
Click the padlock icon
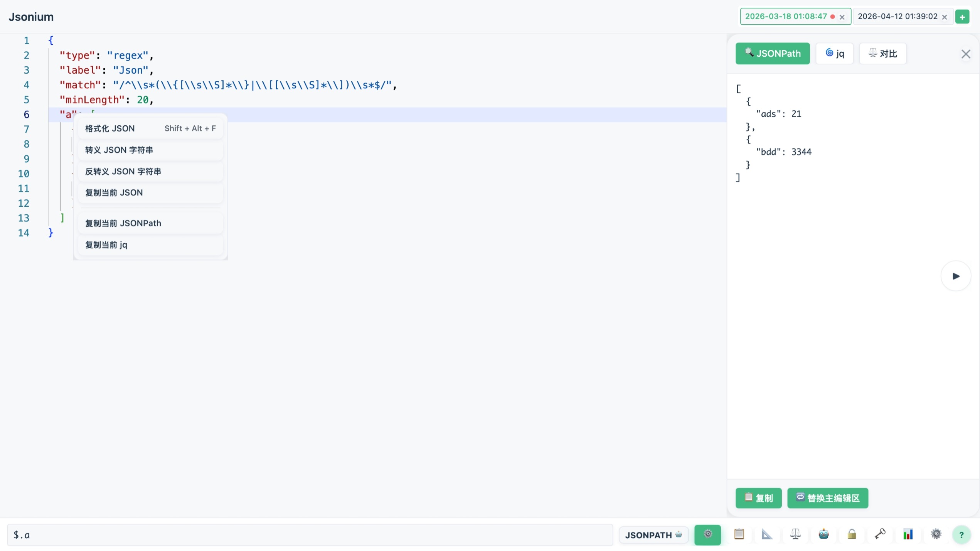click(x=852, y=534)
